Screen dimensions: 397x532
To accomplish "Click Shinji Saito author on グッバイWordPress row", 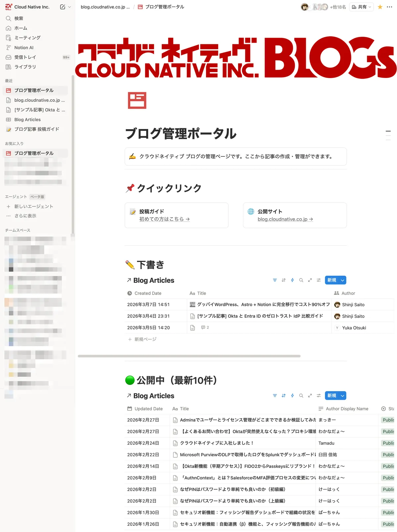I will pyautogui.click(x=349, y=305).
